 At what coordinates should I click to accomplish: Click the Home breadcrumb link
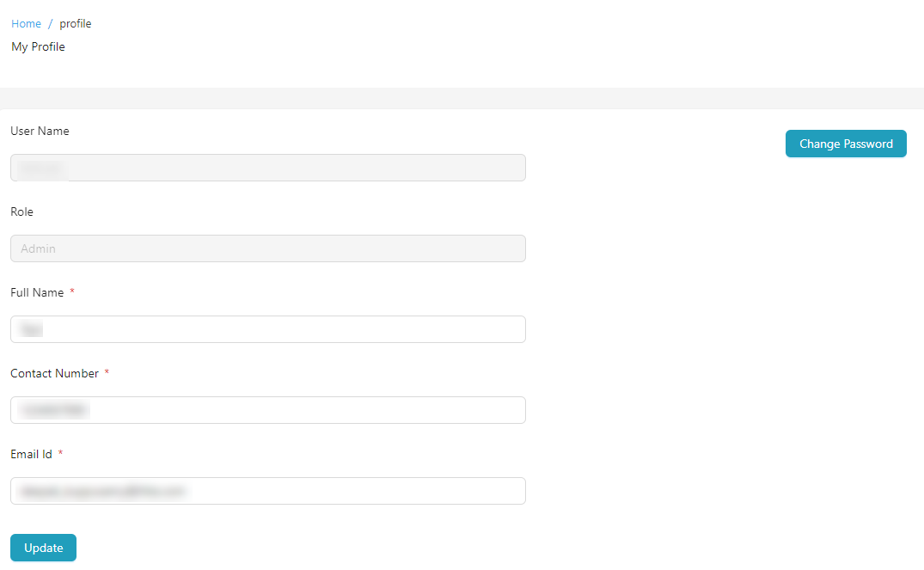(26, 24)
